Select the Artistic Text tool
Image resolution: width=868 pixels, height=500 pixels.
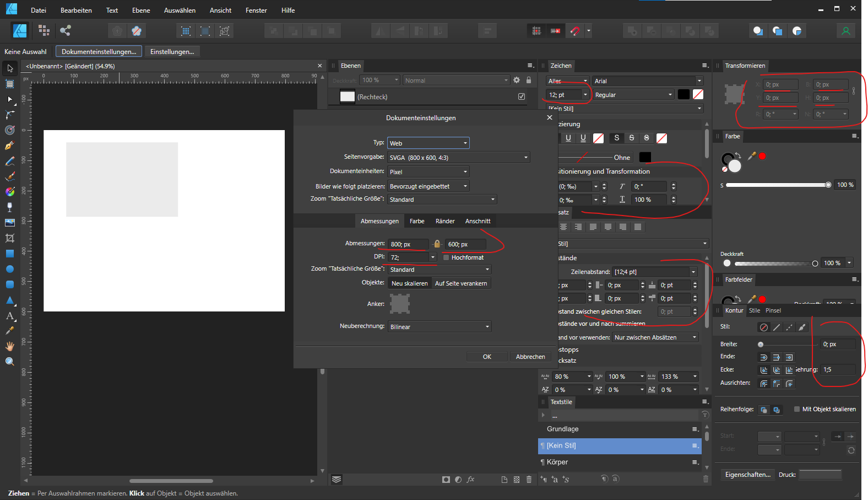(10, 316)
